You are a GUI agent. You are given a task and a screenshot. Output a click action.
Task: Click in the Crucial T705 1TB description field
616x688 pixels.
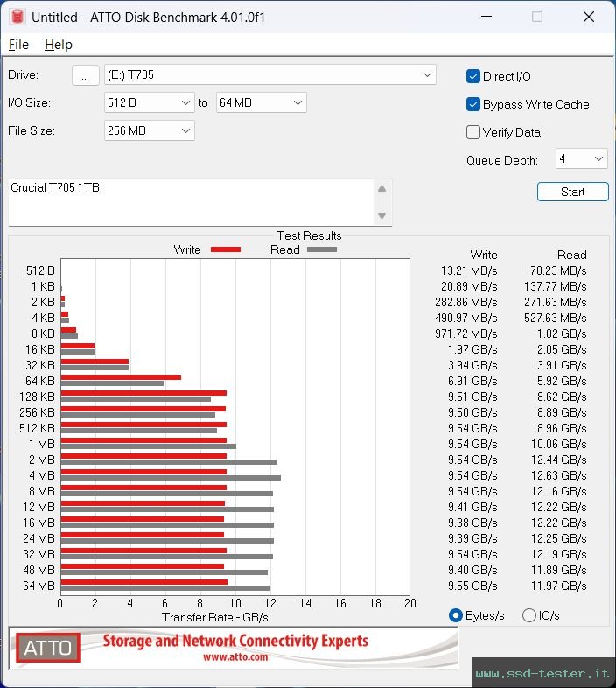[x=191, y=202]
